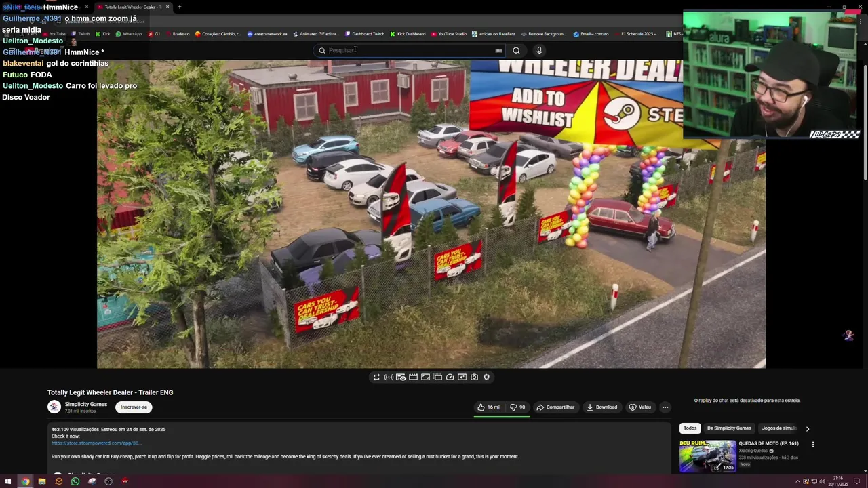Open the red app icon in taskbar
Viewport: 868px width, 488px height.
[x=125, y=481]
